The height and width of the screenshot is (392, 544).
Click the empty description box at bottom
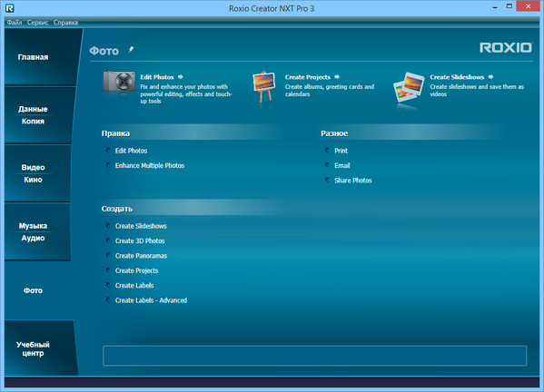coord(314,356)
